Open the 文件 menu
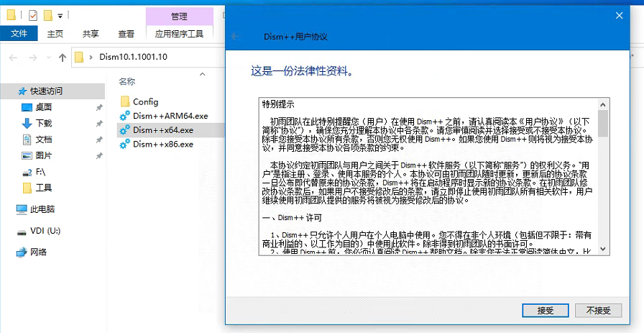Image resolution: width=644 pixels, height=333 pixels. pos(19,33)
